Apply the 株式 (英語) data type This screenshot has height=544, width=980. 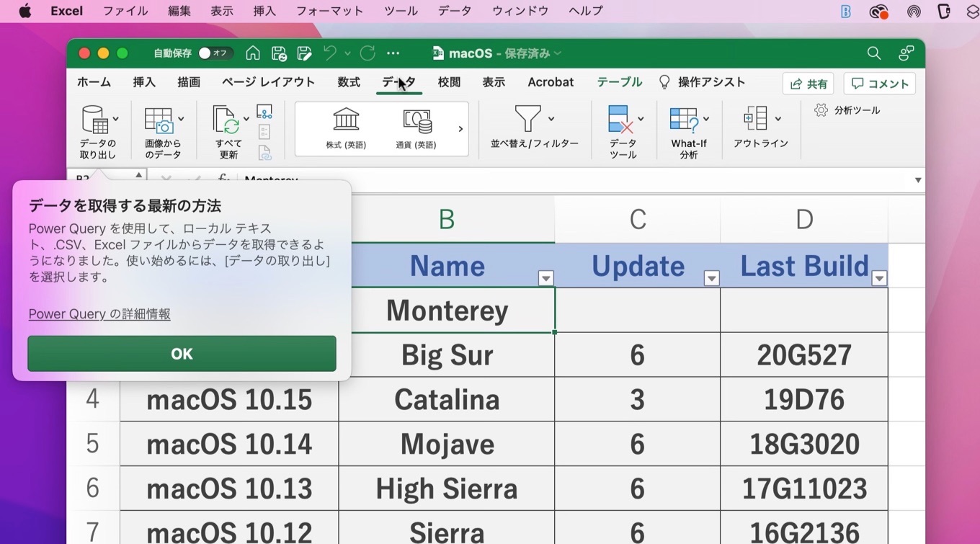[x=345, y=128]
